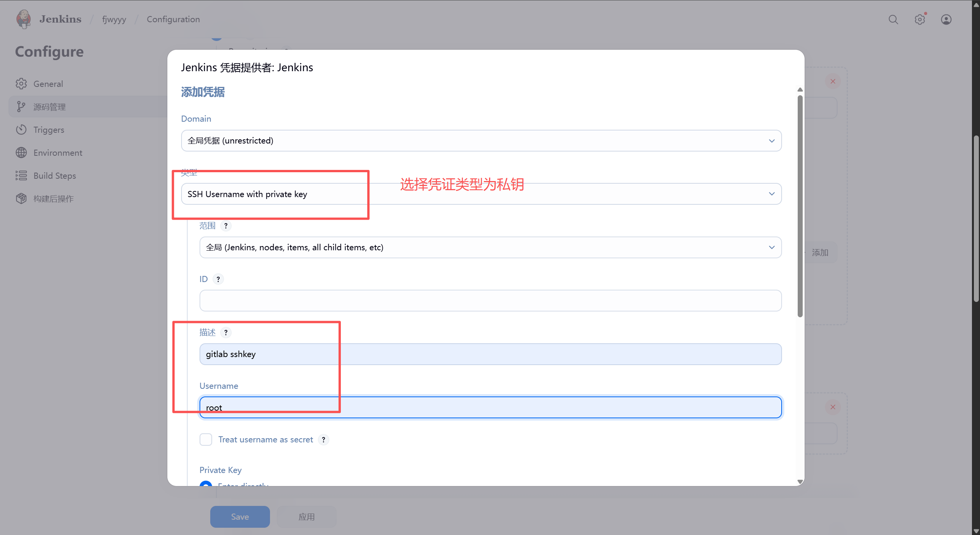This screenshot has height=535, width=980.
Task: Click the Save button
Action: (240, 517)
